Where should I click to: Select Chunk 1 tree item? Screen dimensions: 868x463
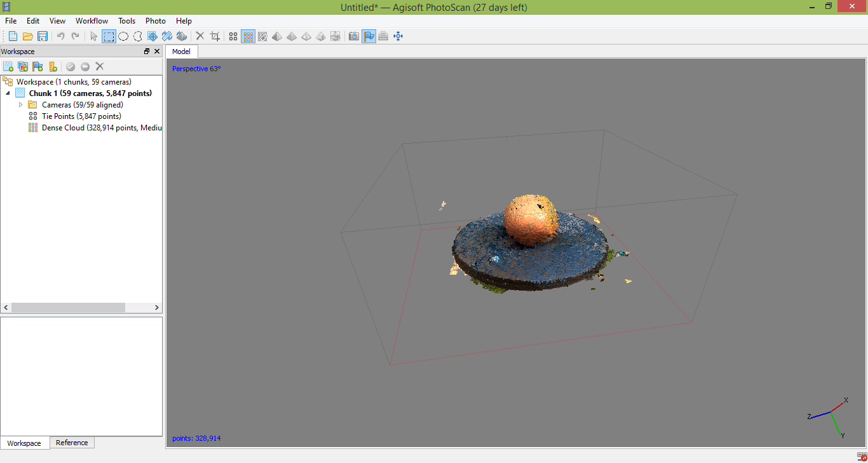click(90, 93)
